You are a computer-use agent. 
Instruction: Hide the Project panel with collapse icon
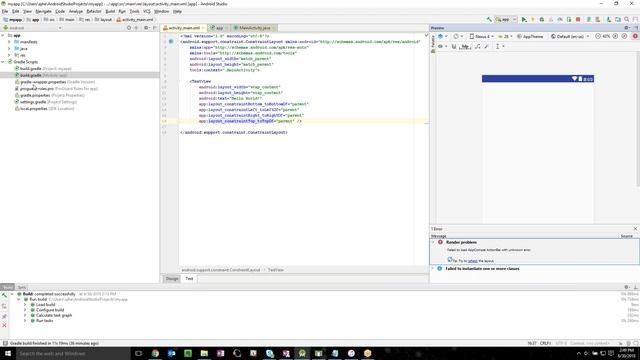click(x=155, y=28)
